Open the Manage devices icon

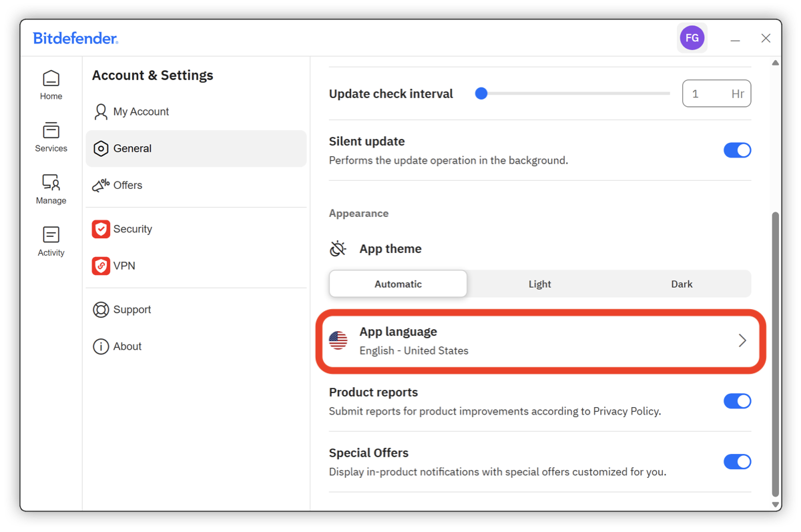pyautogui.click(x=51, y=182)
